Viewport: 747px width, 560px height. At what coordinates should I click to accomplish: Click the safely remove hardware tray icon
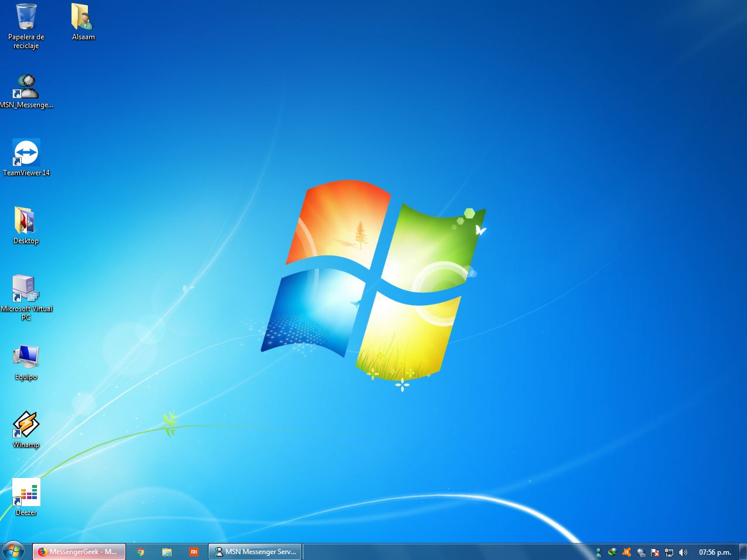(641, 552)
